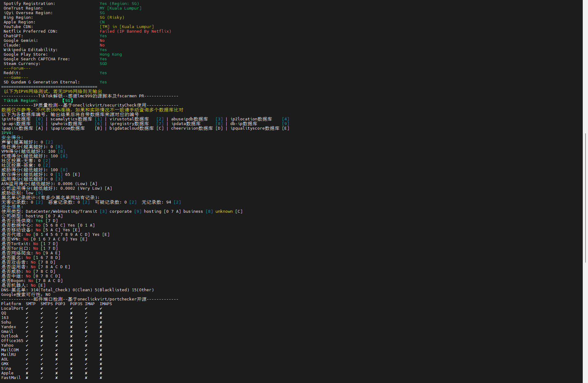Click the 'Outlook' table row label
This screenshot has height=383, width=588.
pyautogui.click(x=10, y=336)
